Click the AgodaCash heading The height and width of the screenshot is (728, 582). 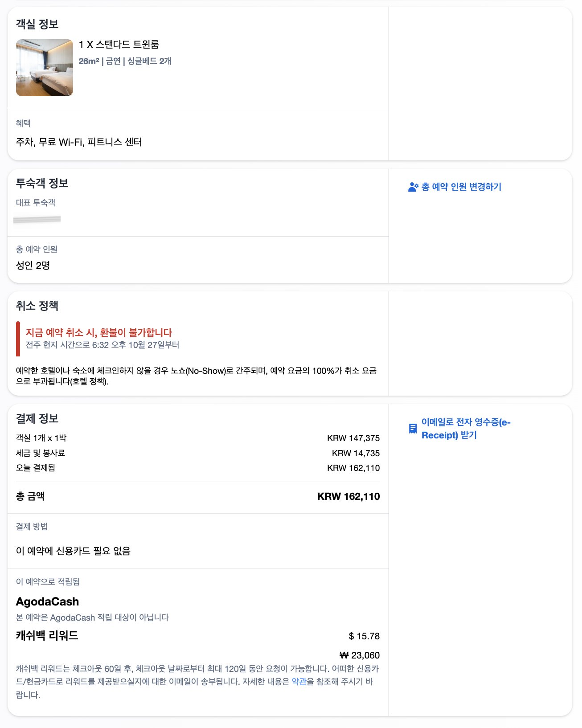[46, 601]
